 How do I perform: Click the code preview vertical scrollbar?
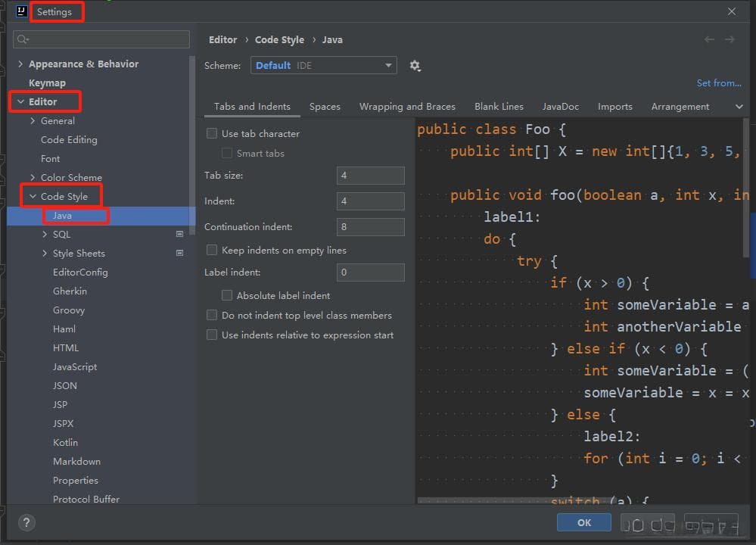click(746, 188)
